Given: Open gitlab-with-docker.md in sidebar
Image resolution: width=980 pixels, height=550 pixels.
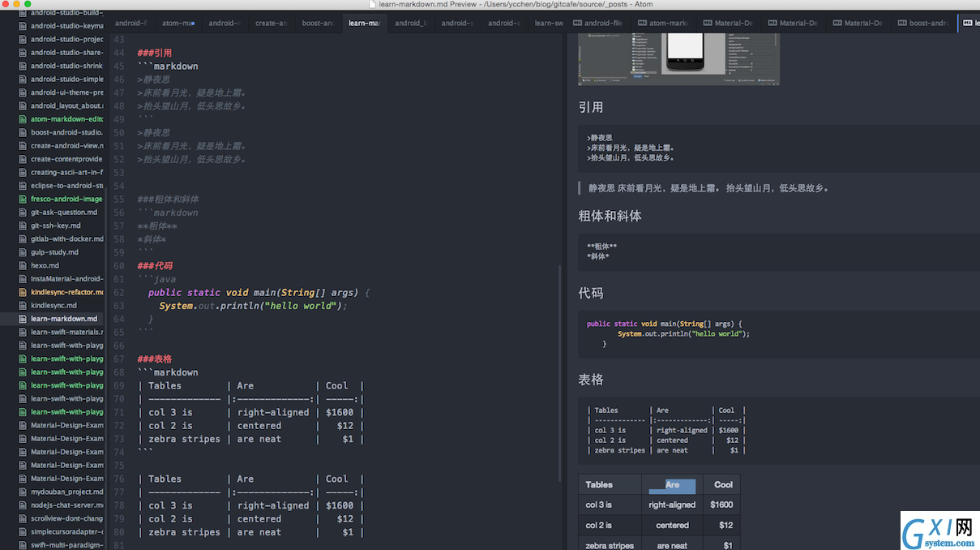Looking at the screenshot, I should click(x=67, y=238).
